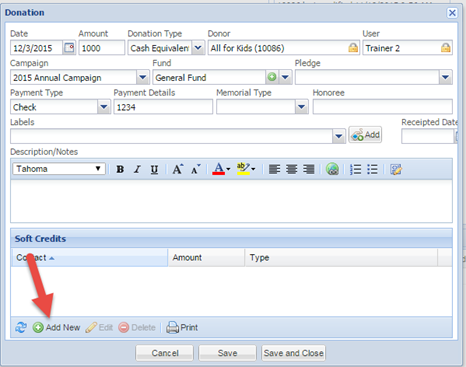This screenshot has height=367, width=466.
Task: Sort by Contact column header
Action: pyautogui.click(x=89, y=257)
